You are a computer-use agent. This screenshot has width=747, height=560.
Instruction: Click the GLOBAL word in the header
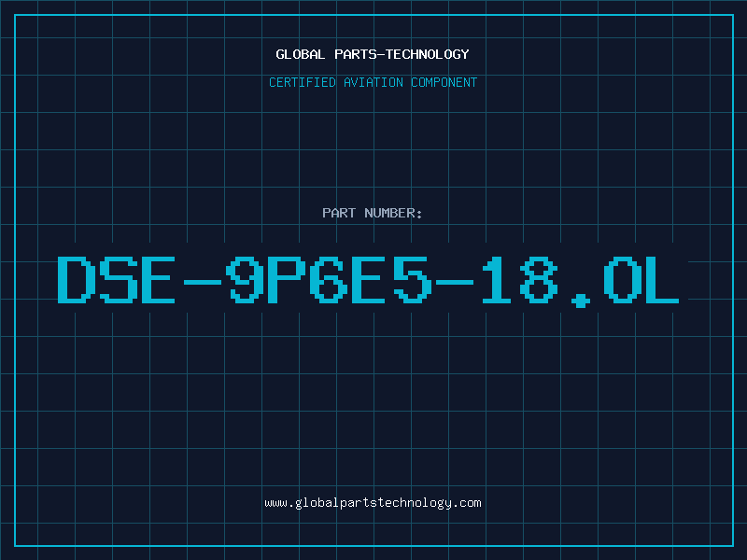coord(300,54)
